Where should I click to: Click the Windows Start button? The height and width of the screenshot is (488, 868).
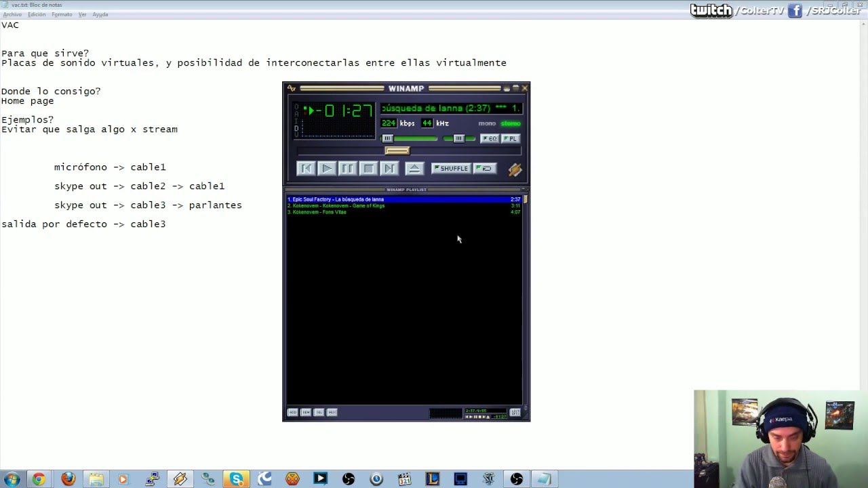(x=12, y=479)
